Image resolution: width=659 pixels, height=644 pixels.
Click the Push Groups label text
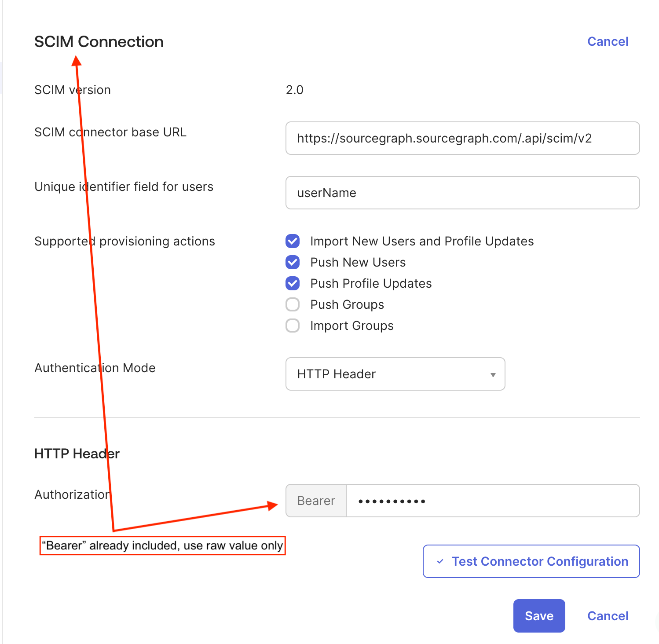tap(347, 304)
